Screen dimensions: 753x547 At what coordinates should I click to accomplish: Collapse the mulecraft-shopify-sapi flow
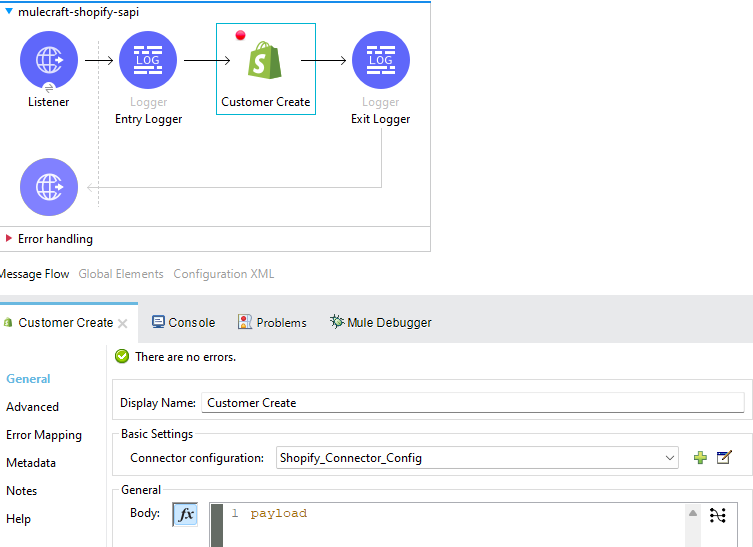[9, 12]
